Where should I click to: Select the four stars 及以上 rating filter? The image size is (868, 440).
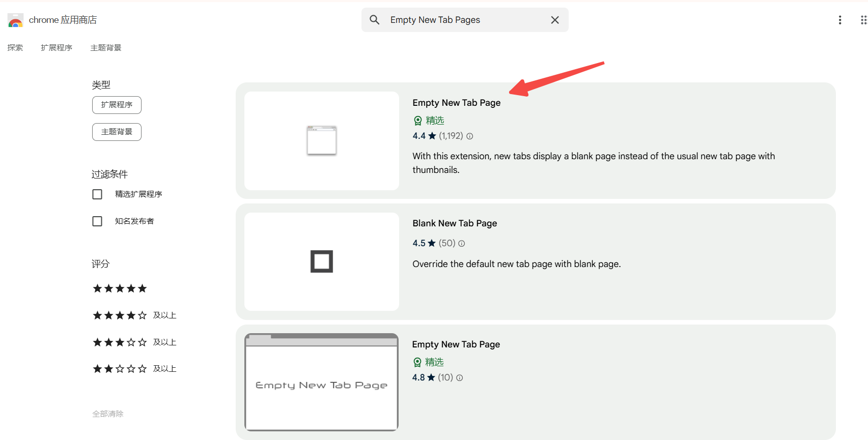click(x=134, y=315)
